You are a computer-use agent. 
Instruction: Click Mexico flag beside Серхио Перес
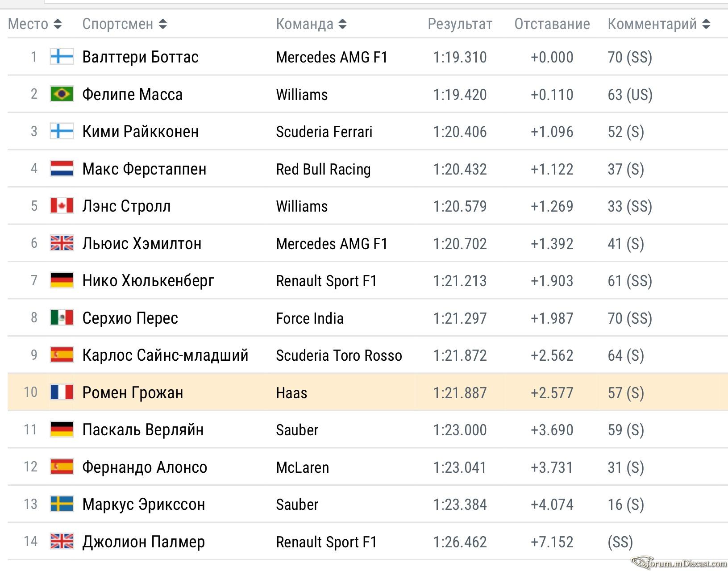point(62,318)
